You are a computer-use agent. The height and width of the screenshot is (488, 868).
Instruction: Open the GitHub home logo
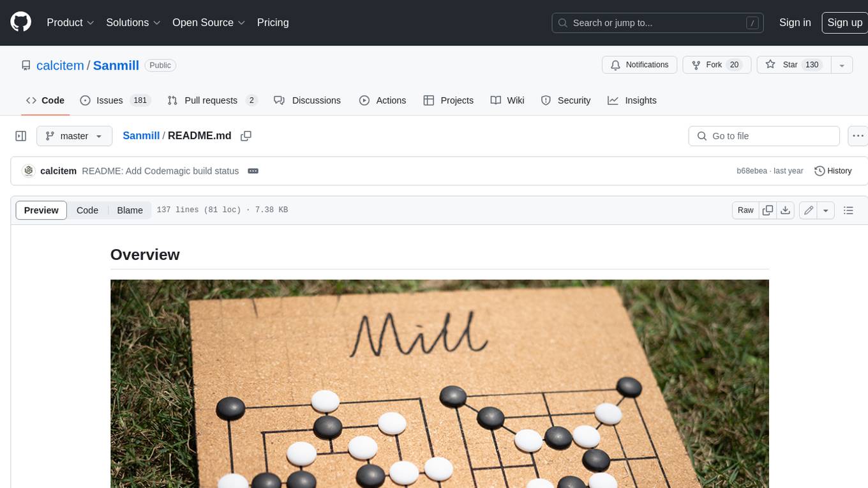pyautogui.click(x=20, y=22)
